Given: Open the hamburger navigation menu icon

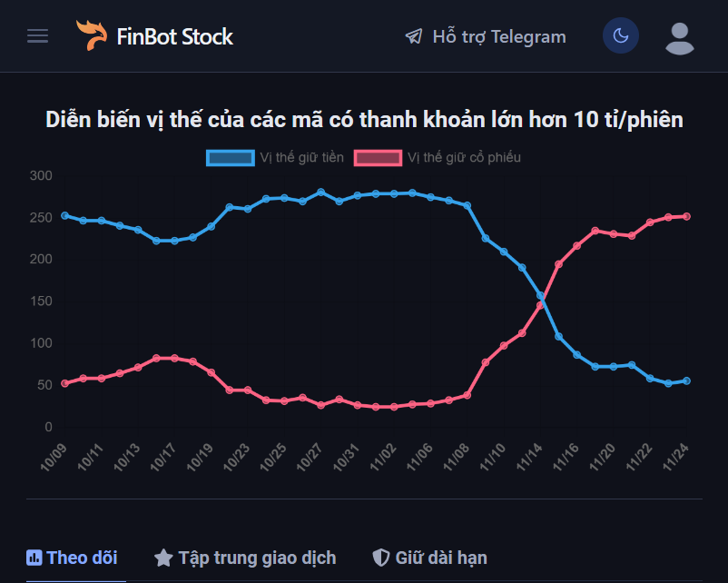Looking at the screenshot, I should coord(36,35).
